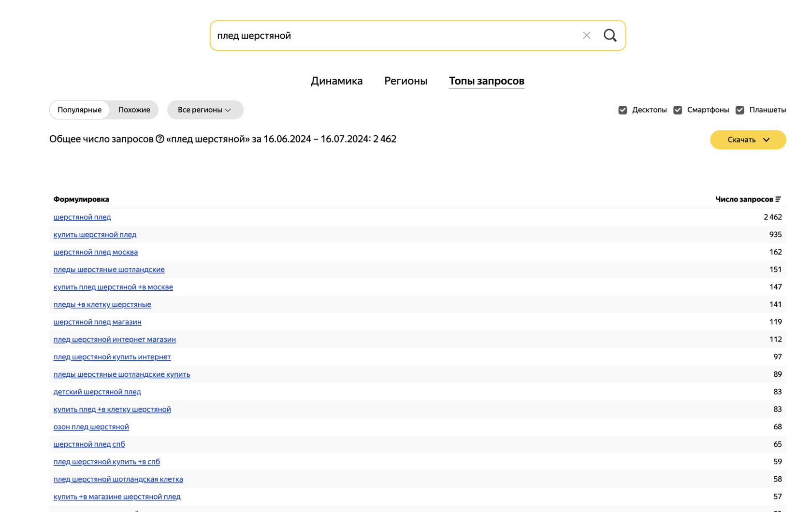Click the Формулировка column header
Viewport: 812px width, 512px height.
pos(81,199)
